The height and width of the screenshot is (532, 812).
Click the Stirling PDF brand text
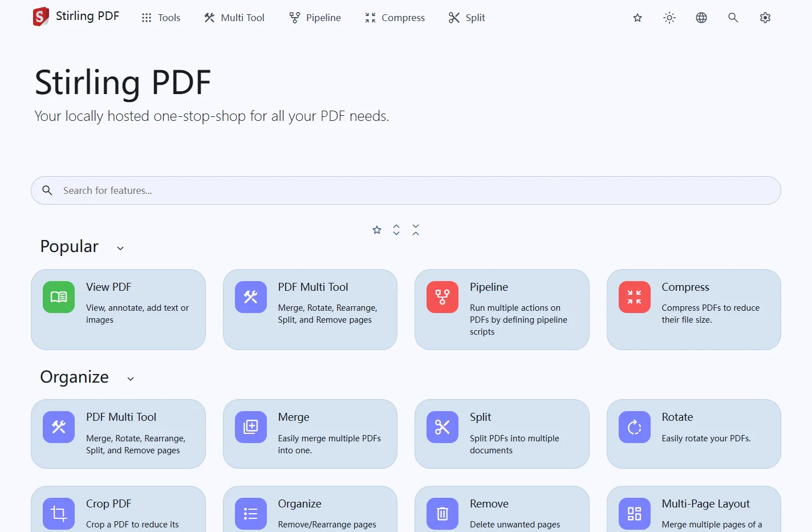[x=87, y=16]
